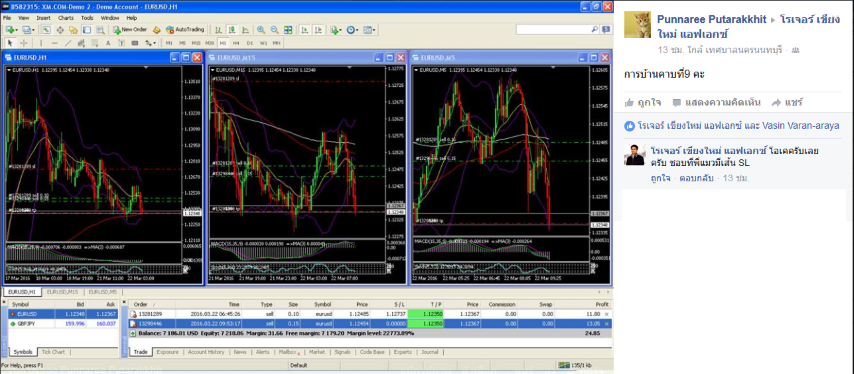This screenshot has width=854, height=374.
Task: Open the Charts menu
Action: pos(66,18)
